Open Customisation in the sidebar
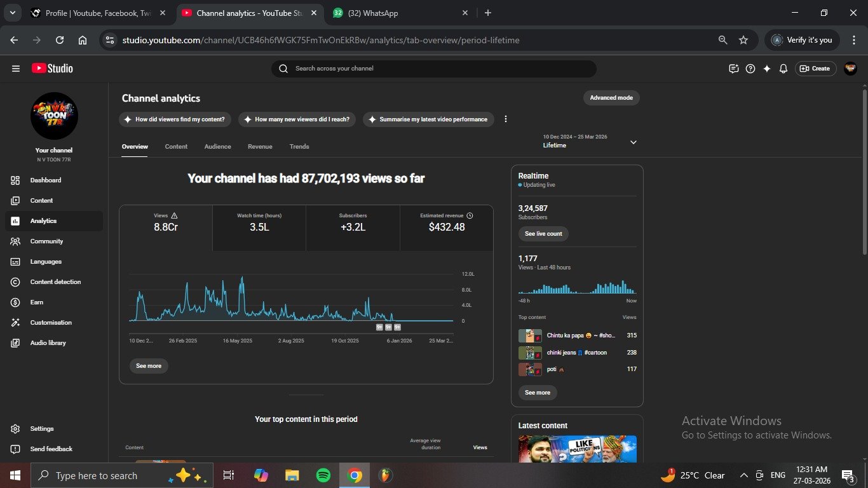The height and width of the screenshot is (488, 868). click(x=50, y=323)
